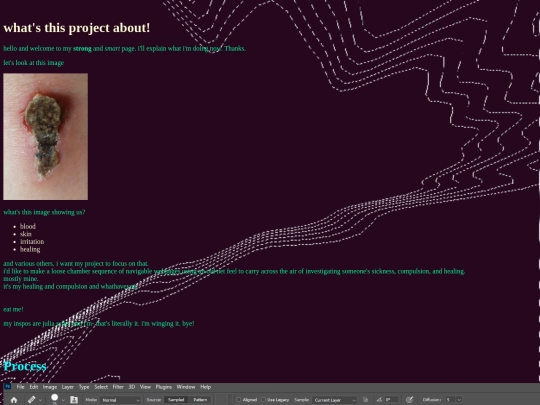Open the Edit menu
The image size is (540, 405).
click(33, 387)
